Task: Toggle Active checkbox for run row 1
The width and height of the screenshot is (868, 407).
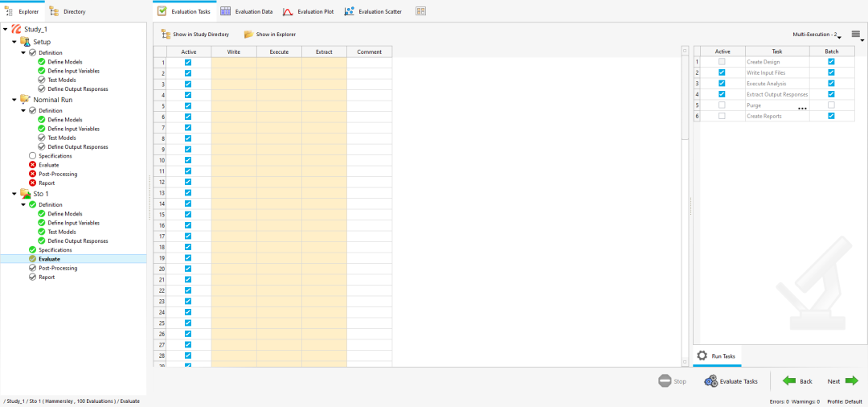Action: (x=188, y=63)
